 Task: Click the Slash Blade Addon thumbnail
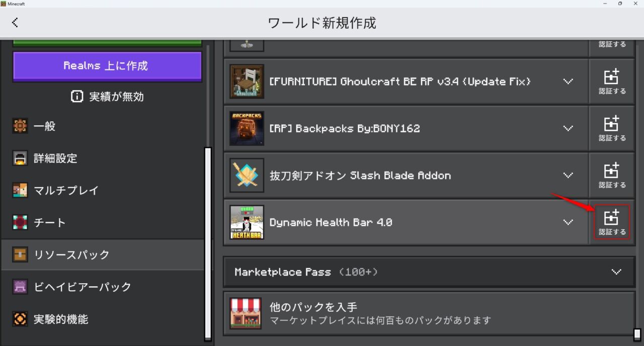pyautogui.click(x=247, y=176)
